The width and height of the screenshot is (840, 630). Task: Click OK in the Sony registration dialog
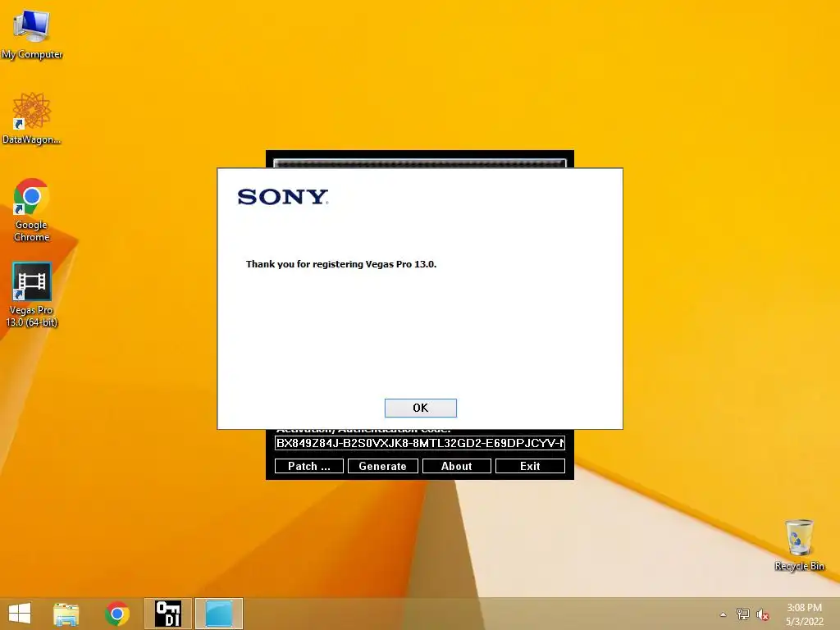421,408
